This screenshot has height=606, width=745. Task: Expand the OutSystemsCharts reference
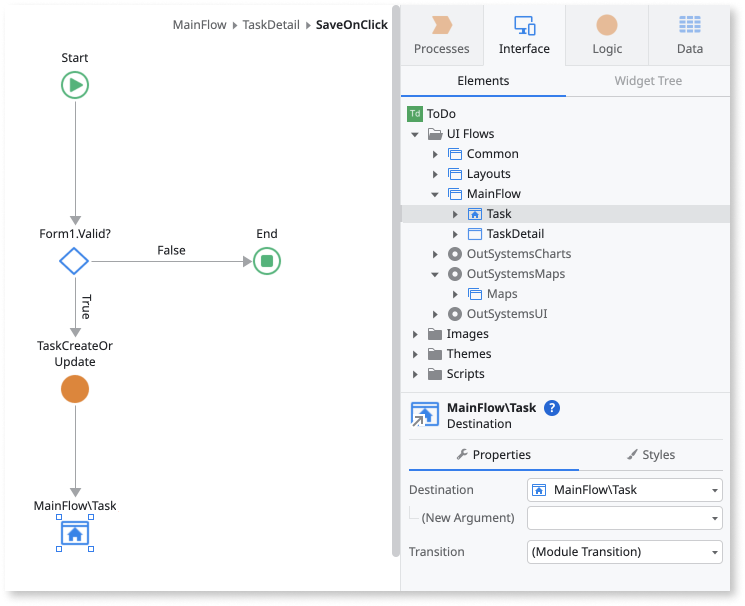(435, 254)
